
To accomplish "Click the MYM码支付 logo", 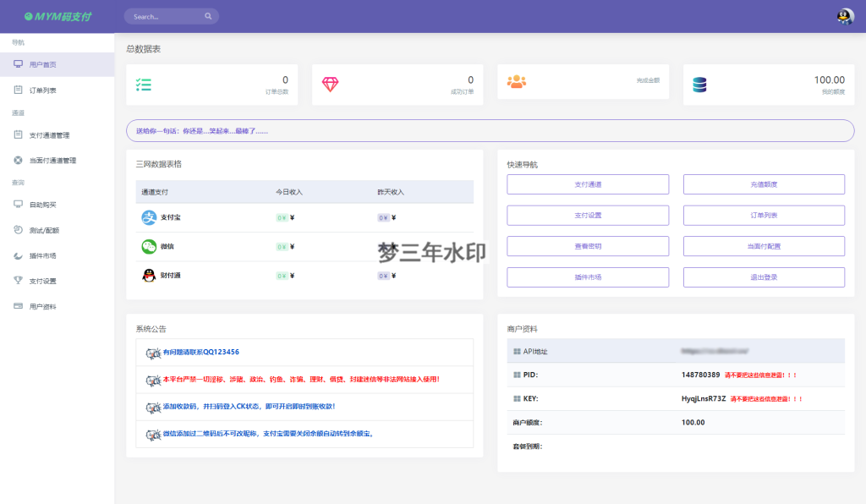I will click(58, 17).
